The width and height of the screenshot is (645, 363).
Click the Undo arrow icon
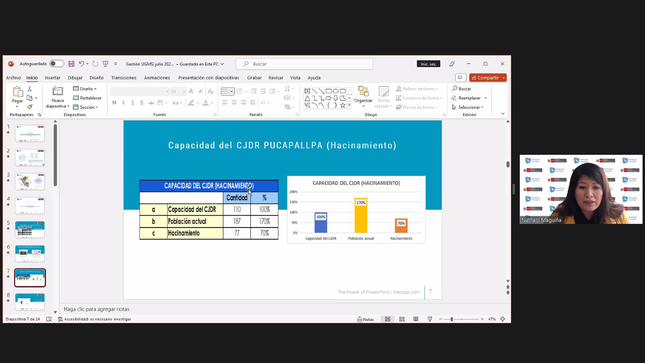pos(81,64)
